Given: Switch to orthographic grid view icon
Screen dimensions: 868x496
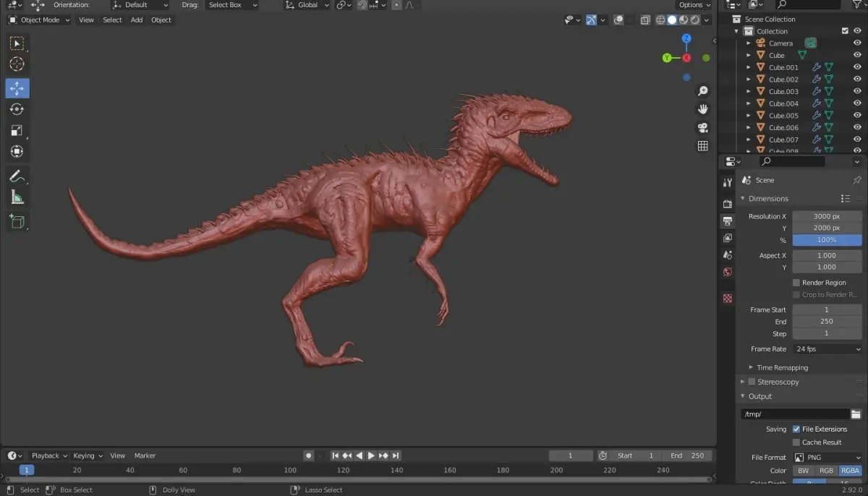Looking at the screenshot, I should [x=702, y=146].
